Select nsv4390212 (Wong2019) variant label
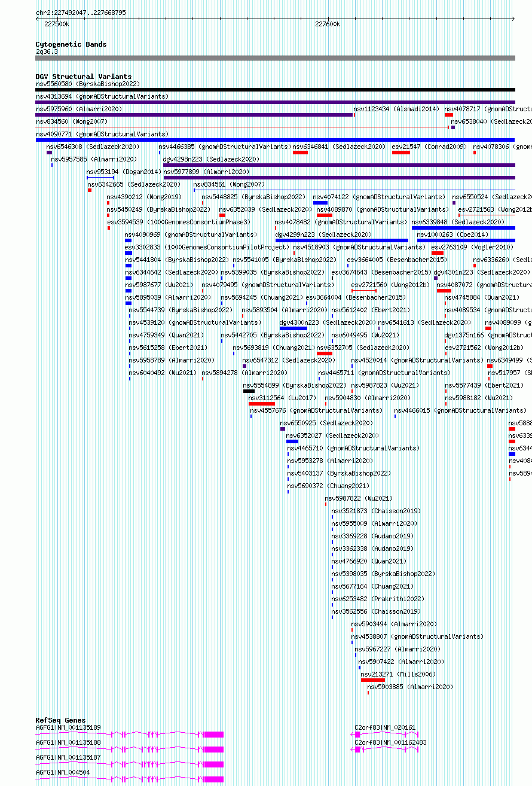532x786 pixels. click(x=144, y=197)
